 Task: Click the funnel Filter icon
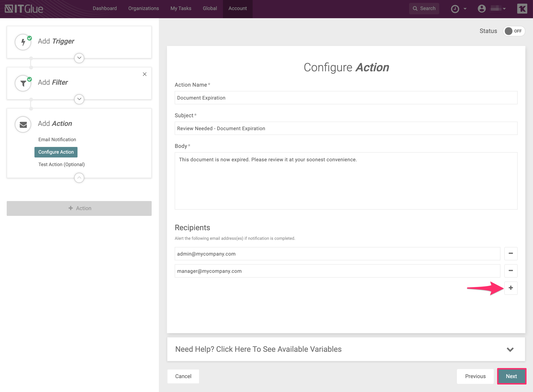23,83
